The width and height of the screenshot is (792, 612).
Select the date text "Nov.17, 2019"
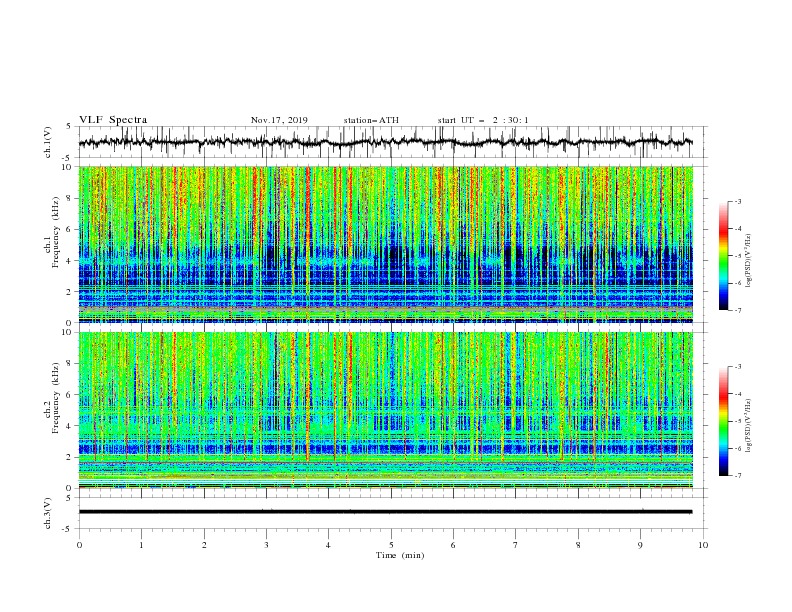tap(279, 120)
